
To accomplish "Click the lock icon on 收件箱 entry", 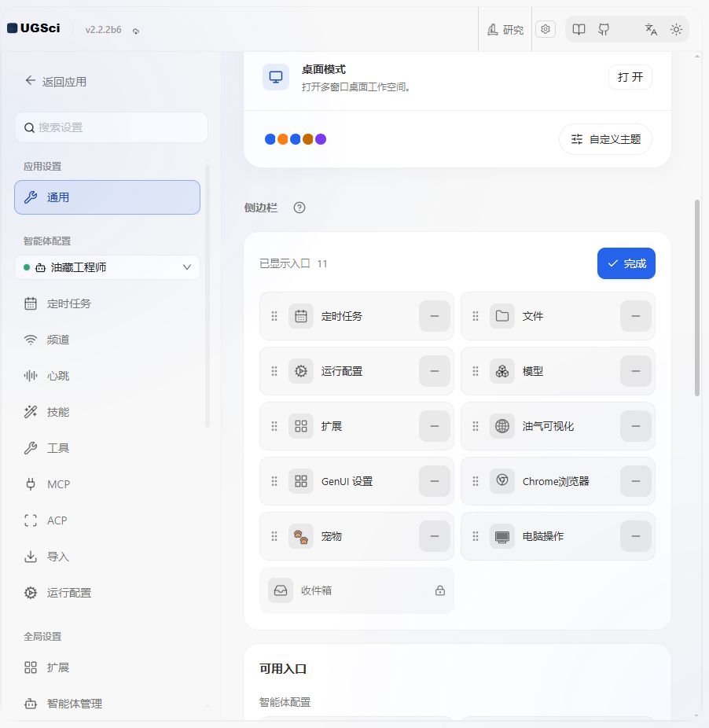I will 439,590.
